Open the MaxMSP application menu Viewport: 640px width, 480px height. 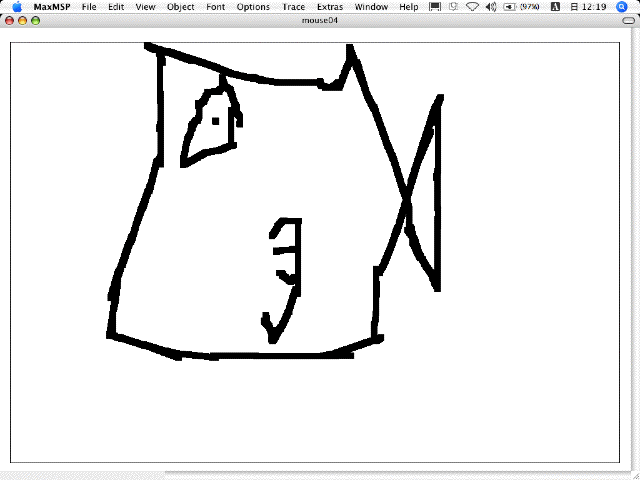click(x=52, y=7)
